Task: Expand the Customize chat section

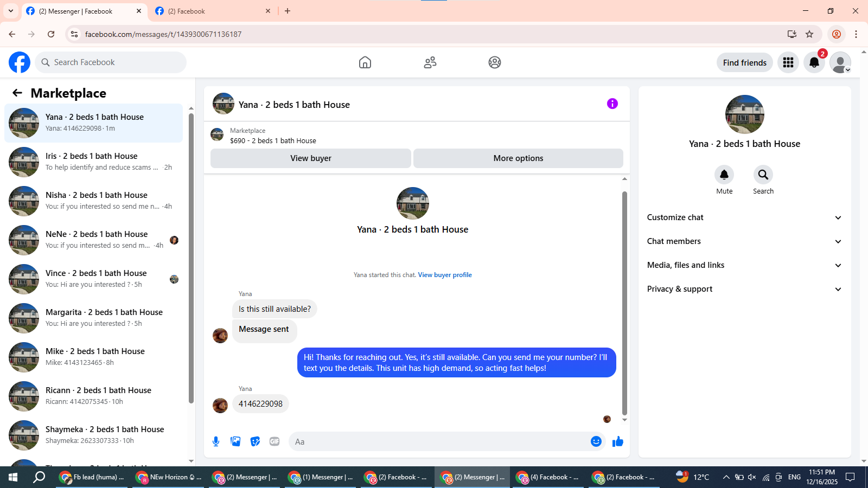Action: click(x=744, y=217)
